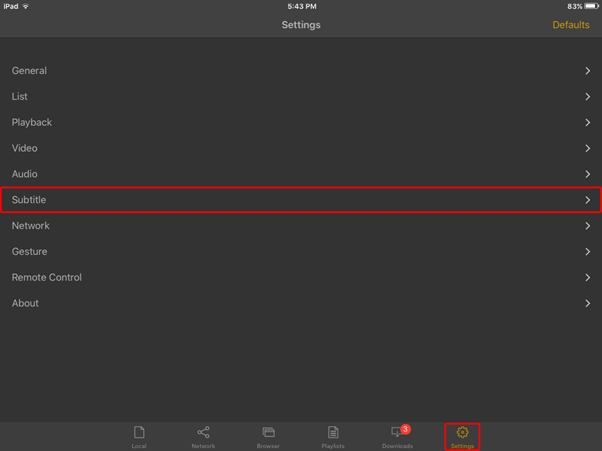Tap the red downloads badge showing 3
This screenshot has height=451, width=602.
coord(405,429)
